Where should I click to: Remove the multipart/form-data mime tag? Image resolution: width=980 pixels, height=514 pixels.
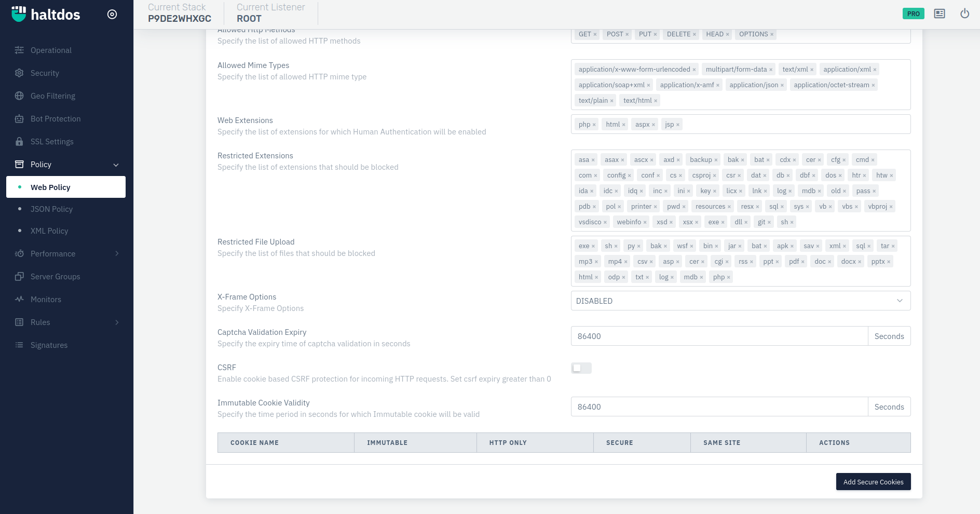(x=771, y=70)
